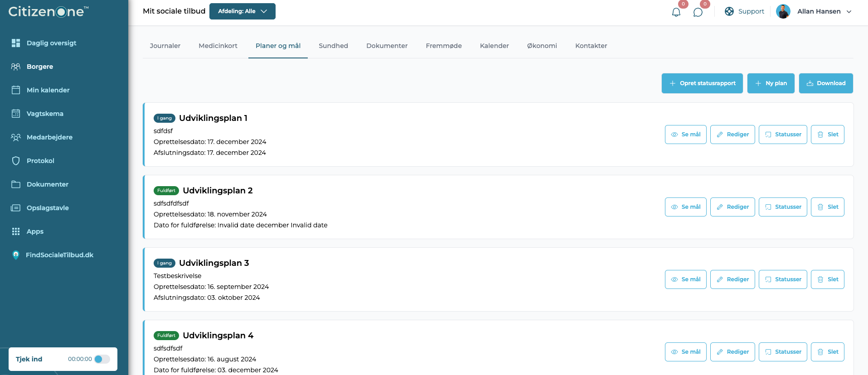Open Statusser for Udviklingsplan 4
This screenshot has width=868, height=375.
point(783,352)
